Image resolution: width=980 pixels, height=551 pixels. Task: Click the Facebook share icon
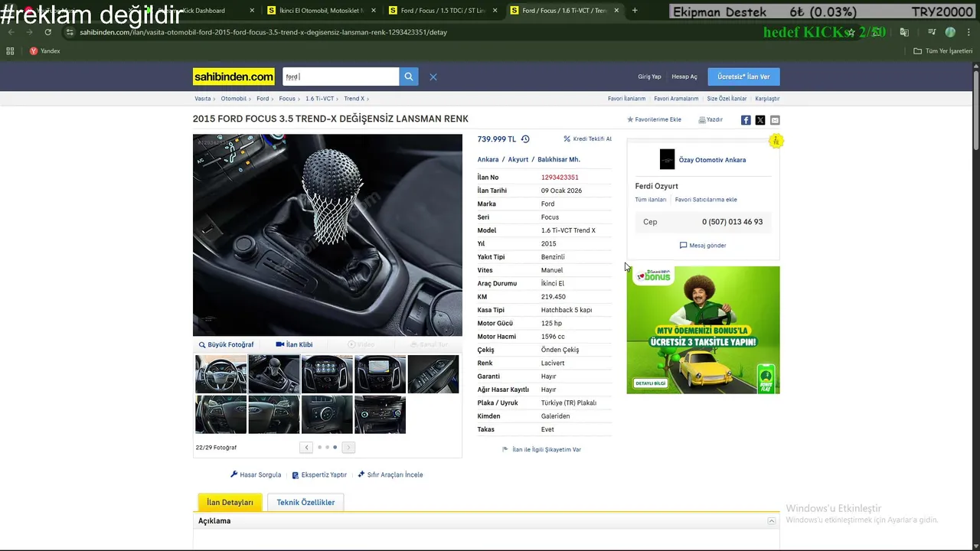[746, 120]
